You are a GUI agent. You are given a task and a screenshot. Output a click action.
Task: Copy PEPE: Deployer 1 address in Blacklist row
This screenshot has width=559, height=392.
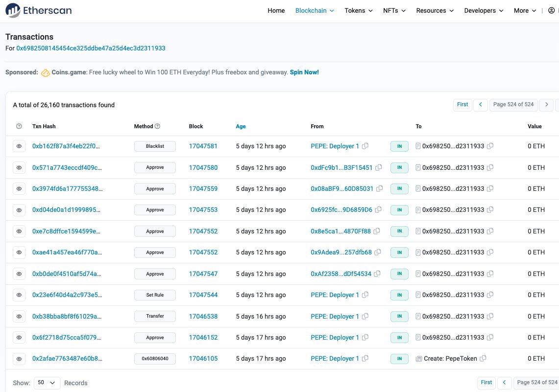pyautogui.click(x=365, y=146)
